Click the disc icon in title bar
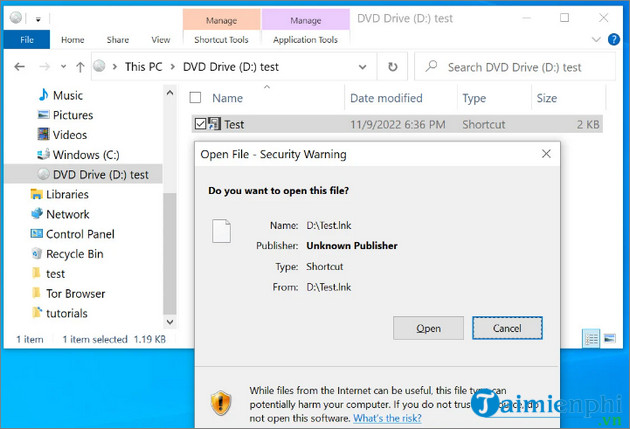Image resolution: width=630 pixels, height=429 pixels. pyautogui.click(x=16, y=18)
